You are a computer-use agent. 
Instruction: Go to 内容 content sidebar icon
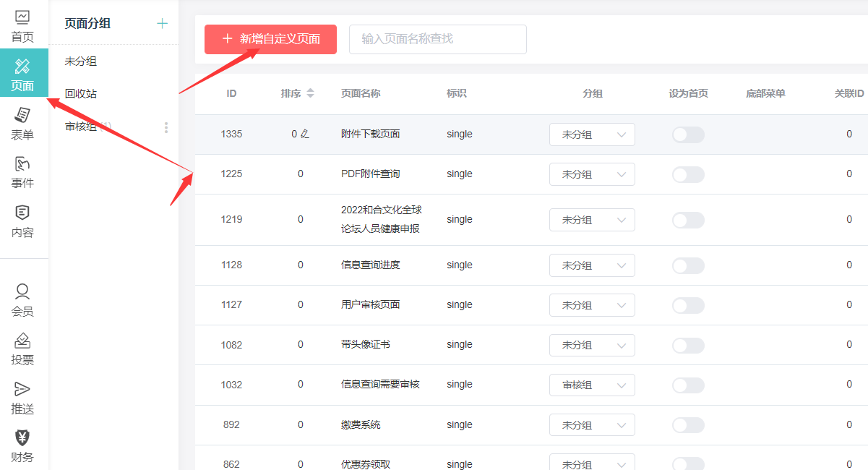[22, 221]
